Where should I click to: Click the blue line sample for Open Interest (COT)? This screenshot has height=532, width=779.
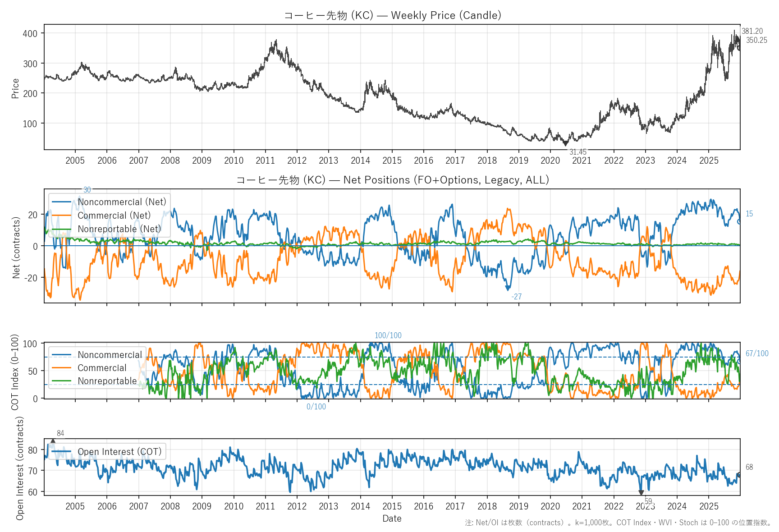click(x=61, y=452)
